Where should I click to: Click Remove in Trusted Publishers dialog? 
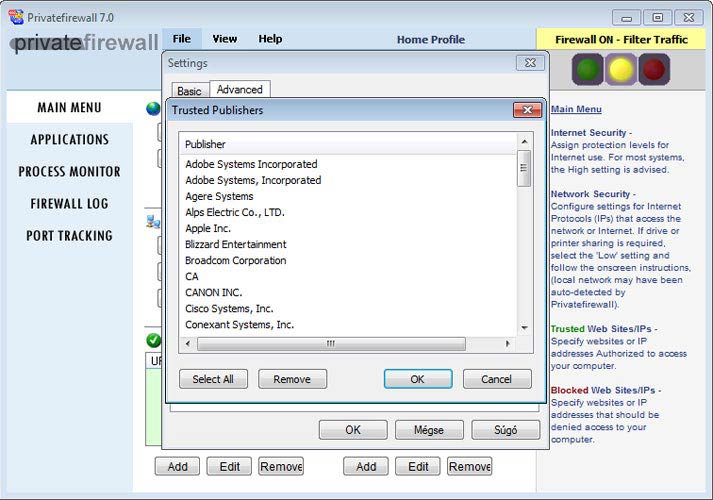coord(292,379)
